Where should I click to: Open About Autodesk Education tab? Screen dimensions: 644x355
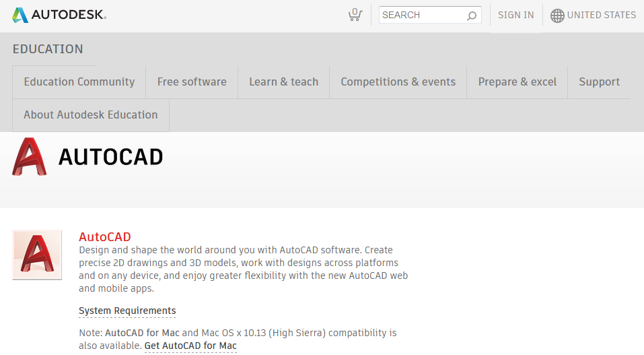pos(91,115)
